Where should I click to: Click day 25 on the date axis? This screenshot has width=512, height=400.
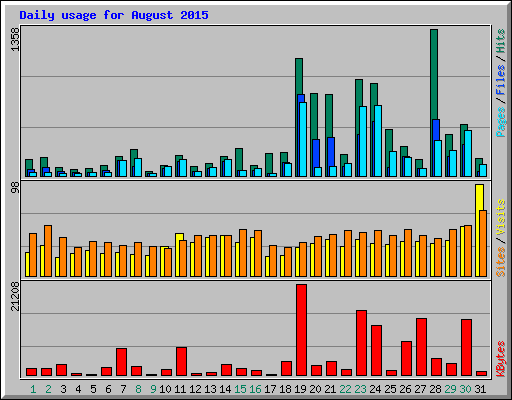pos(390,389)
